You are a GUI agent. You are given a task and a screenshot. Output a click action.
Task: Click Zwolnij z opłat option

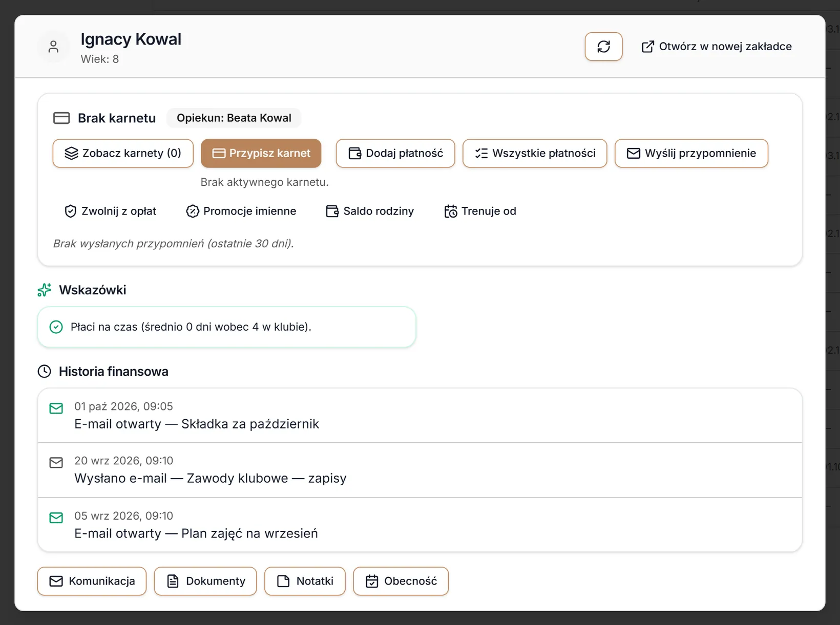click(x=110, y=211)
